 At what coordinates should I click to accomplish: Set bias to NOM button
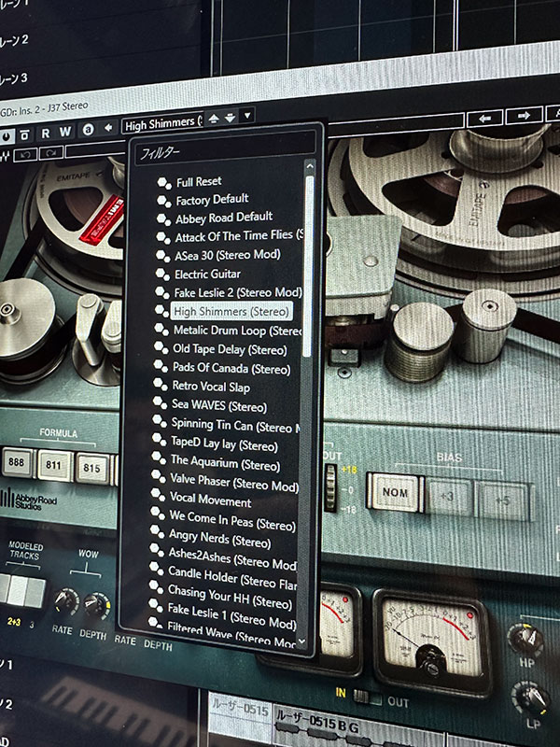pyautogui.click(x=394, y=493)
